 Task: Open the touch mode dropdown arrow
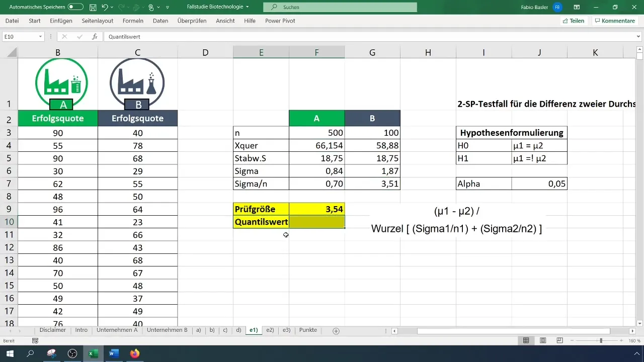[x=159, y=7]
